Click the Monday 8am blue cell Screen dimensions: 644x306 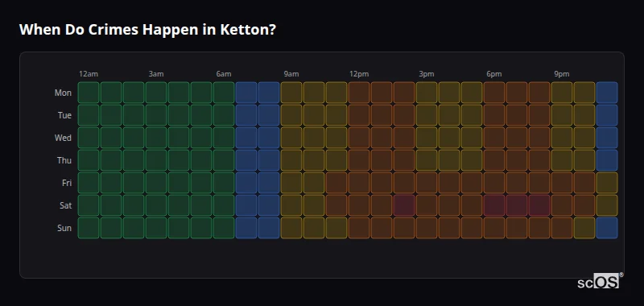(x=269, y=93)
